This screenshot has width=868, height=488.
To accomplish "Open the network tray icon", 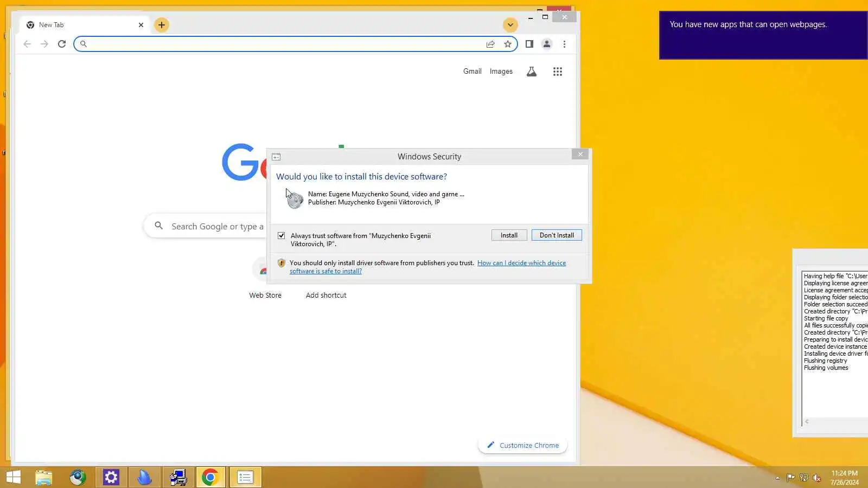I will [803, 478].
